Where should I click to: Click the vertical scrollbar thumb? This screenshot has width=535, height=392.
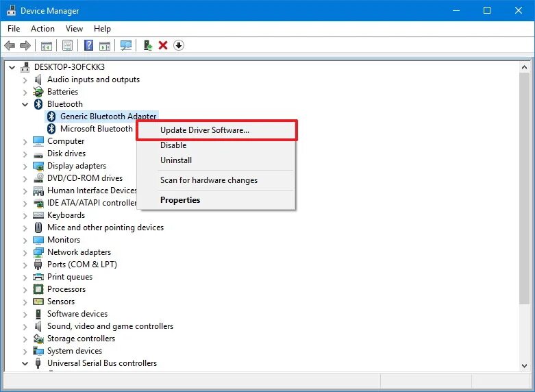[525, 188]
